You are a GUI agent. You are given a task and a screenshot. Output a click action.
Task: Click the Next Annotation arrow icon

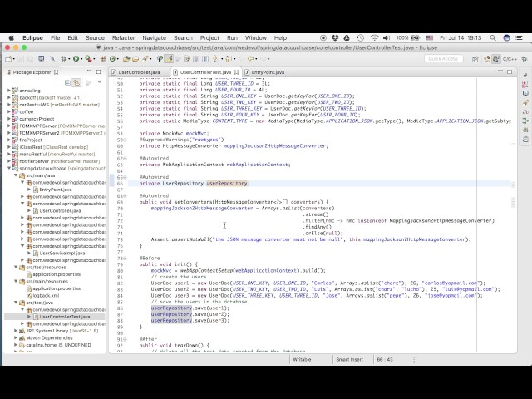215,59
